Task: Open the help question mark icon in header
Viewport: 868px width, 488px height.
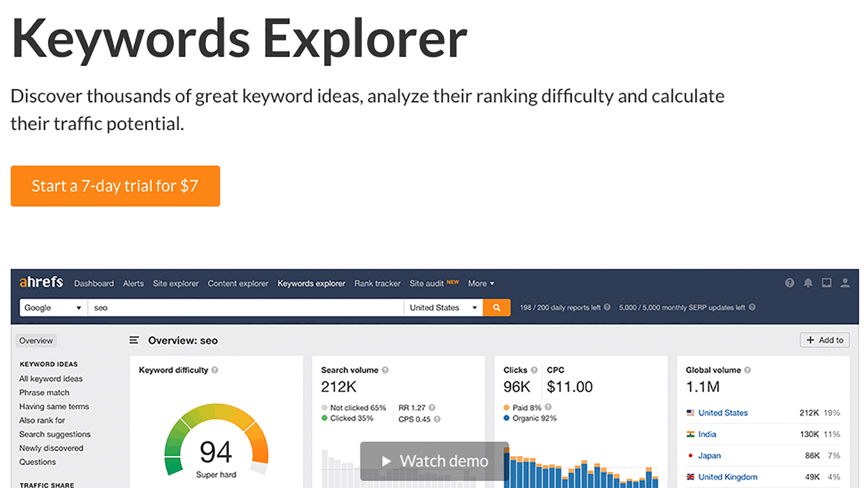Action: [789, 283]
